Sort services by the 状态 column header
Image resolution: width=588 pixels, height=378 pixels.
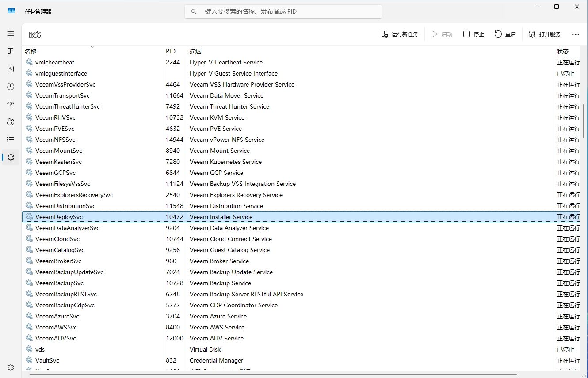(567, 51)
